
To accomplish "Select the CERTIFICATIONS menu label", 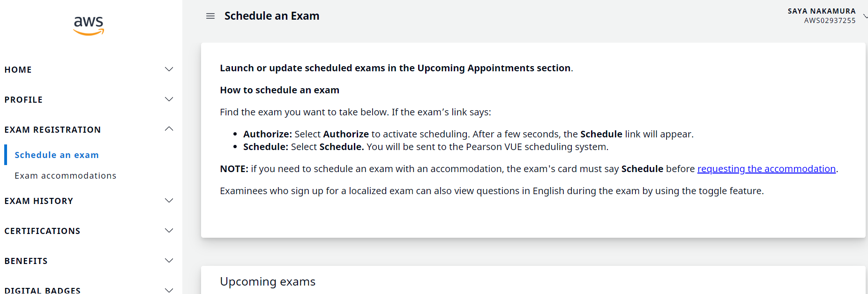I will click(43, 231).
